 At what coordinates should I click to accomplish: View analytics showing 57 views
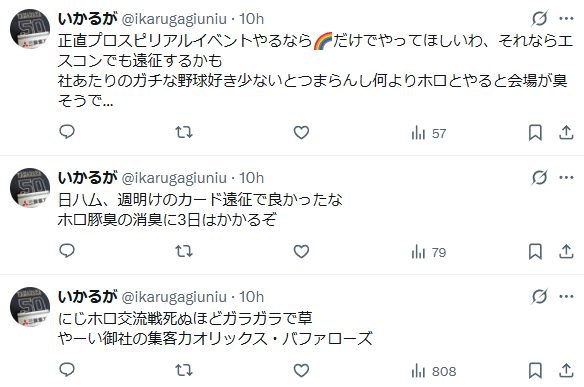(429, 133)
